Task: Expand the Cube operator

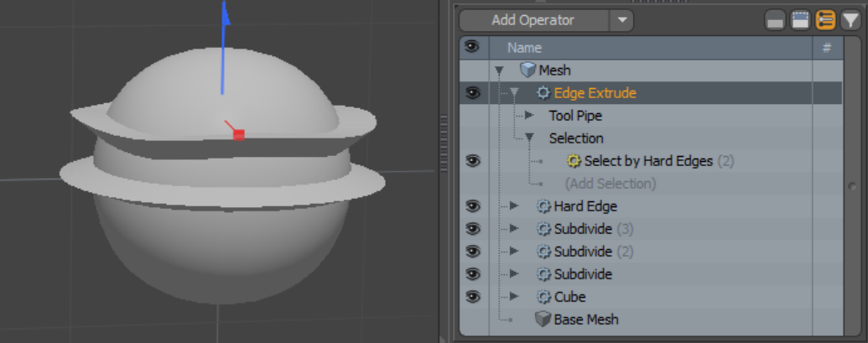Action: click(x=514, y=297)
